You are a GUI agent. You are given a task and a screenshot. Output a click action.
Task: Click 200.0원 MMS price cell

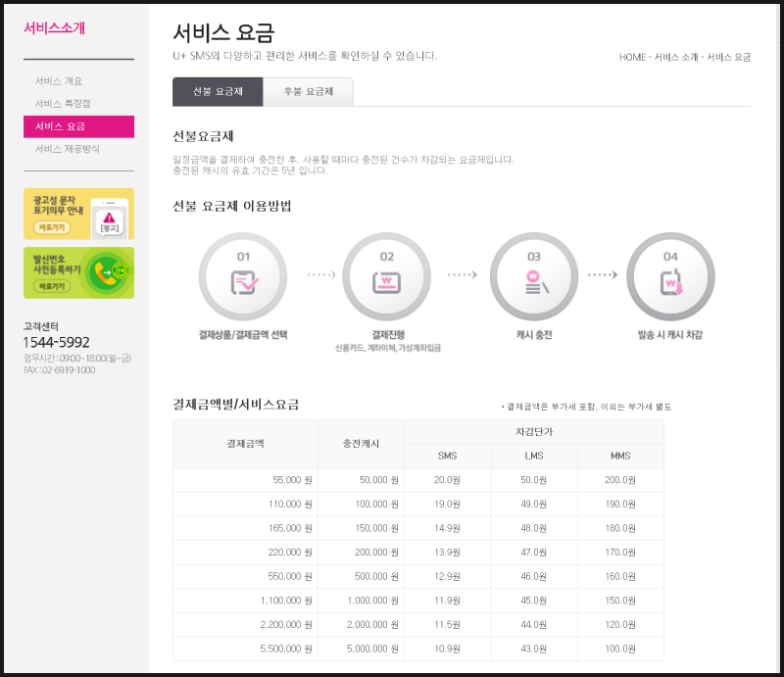tap(620, 480)
